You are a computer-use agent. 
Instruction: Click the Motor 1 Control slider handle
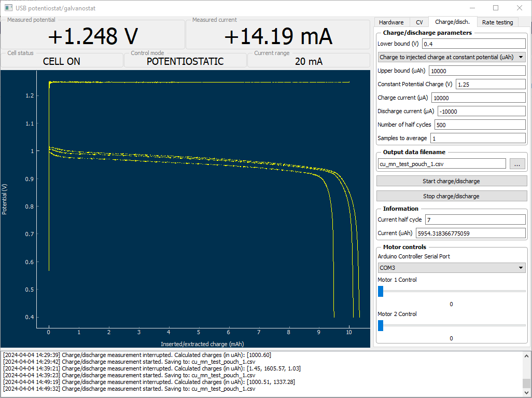click(x=381, y=292)
